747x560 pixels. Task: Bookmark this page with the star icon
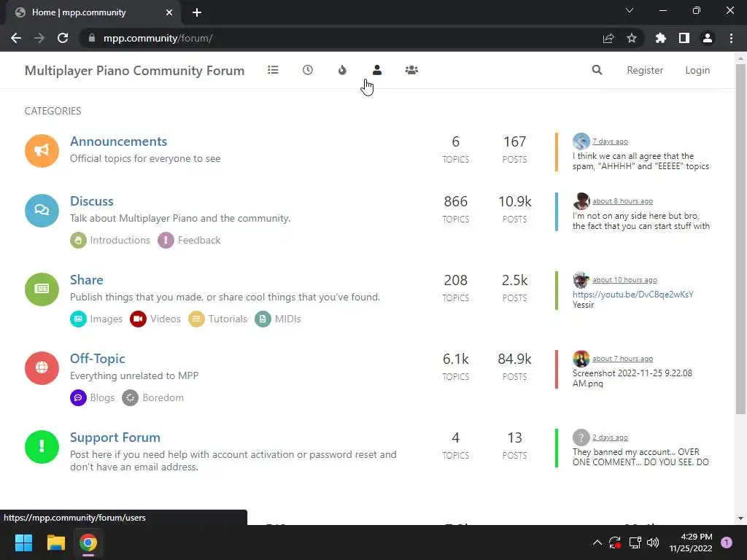point(632,38)
